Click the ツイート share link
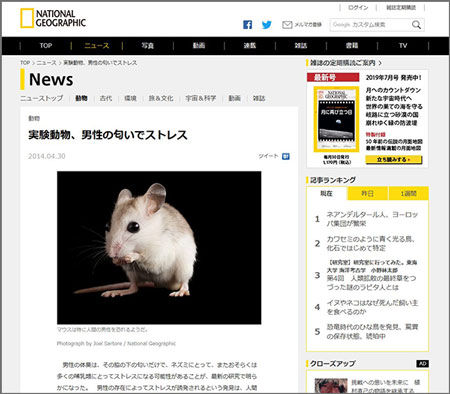 point(268,156)
